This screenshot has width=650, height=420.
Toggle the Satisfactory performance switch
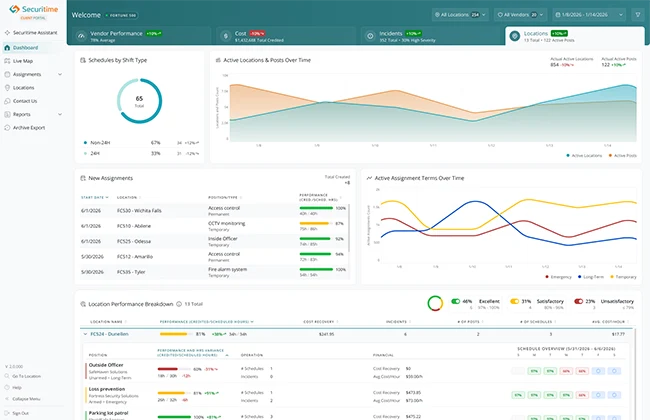[x=514, y=301]
